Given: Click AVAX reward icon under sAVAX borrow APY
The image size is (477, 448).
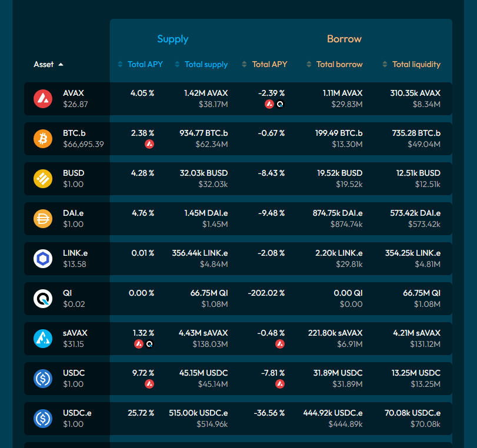Looking at the screenshot, I should [x=280, y=344].
